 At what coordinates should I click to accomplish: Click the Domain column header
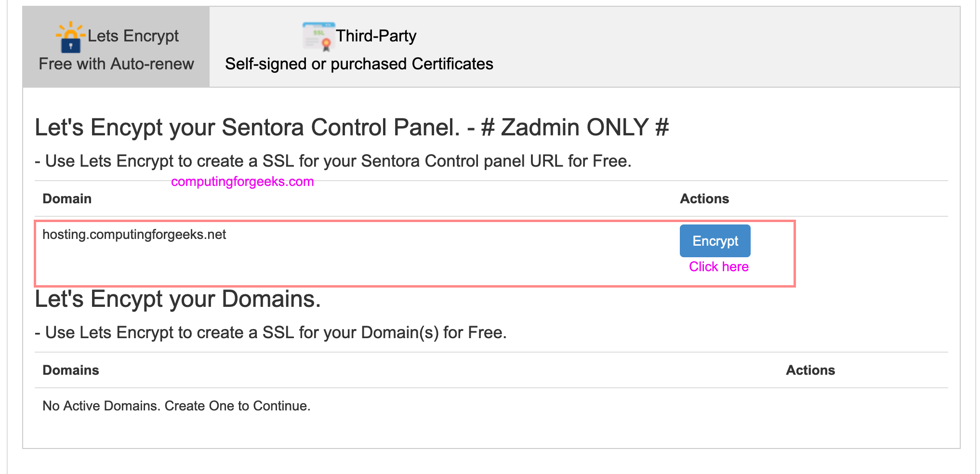(67, 198)
